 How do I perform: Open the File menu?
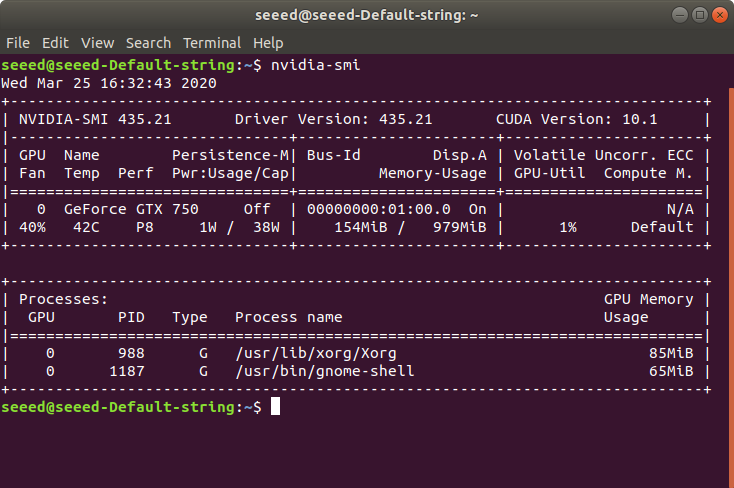pos(18,43)
